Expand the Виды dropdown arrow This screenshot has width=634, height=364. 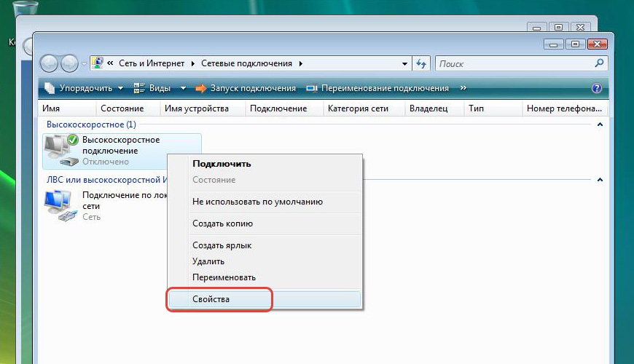coord(183,88)
